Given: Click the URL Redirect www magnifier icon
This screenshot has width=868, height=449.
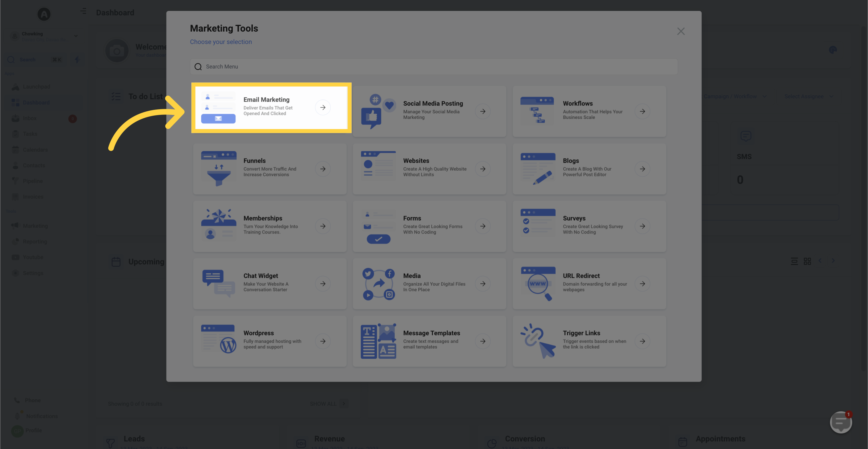Looking at the screenshot, I should tap(538, 284).
